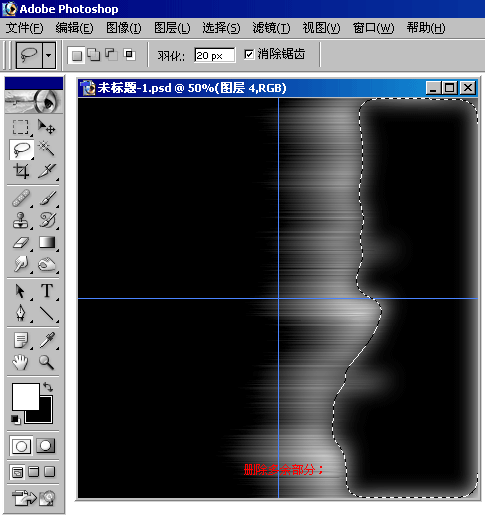The width and height of the screenshot is (485, 515).
Task: Click the 羽化 feather input field
Action: click(x=215, y=55)
